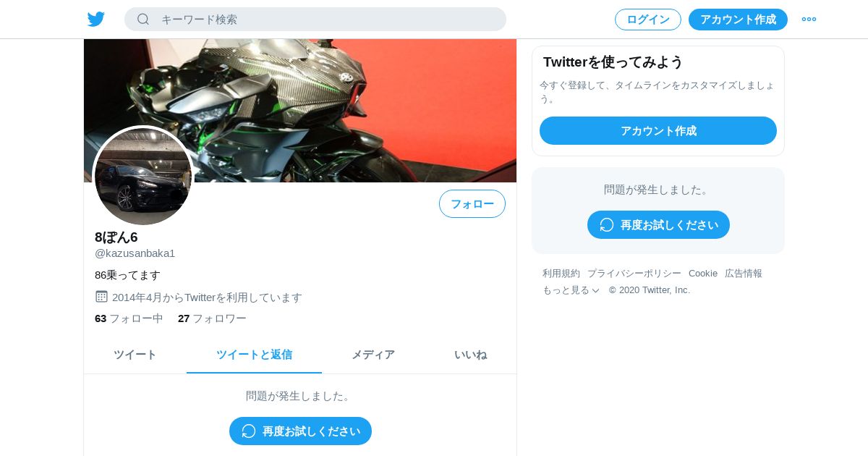Switch to the ツイート tab
Screen dimensions: 868x456
point(135,355)
